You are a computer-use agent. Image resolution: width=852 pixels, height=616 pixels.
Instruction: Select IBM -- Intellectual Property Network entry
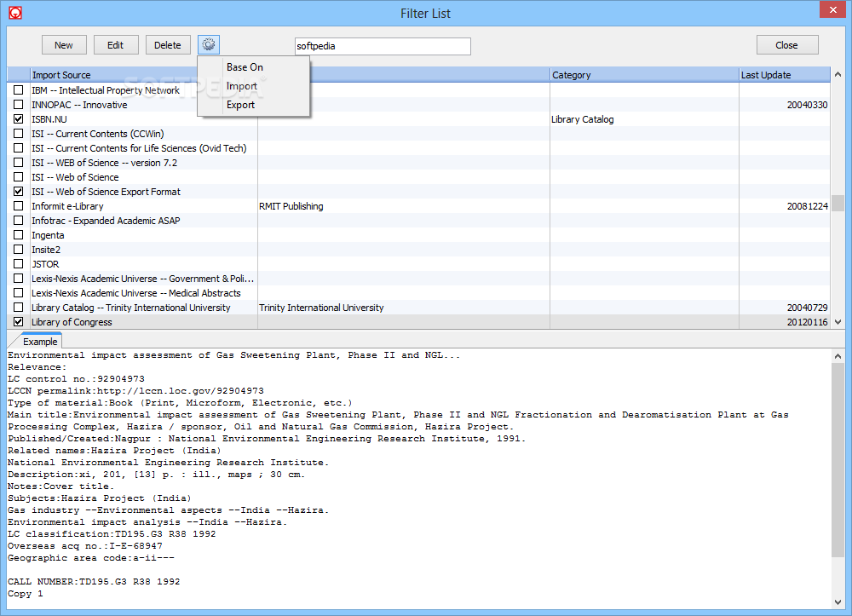point(106,90)
